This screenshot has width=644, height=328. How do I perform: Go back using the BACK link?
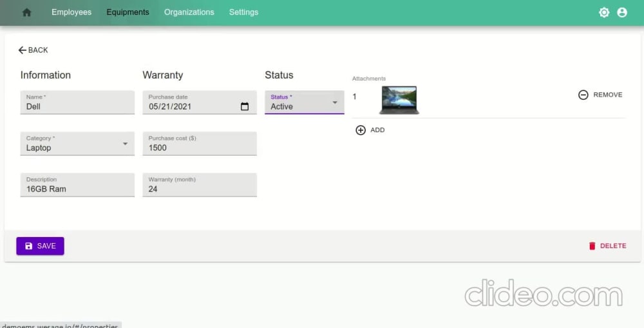33,50
